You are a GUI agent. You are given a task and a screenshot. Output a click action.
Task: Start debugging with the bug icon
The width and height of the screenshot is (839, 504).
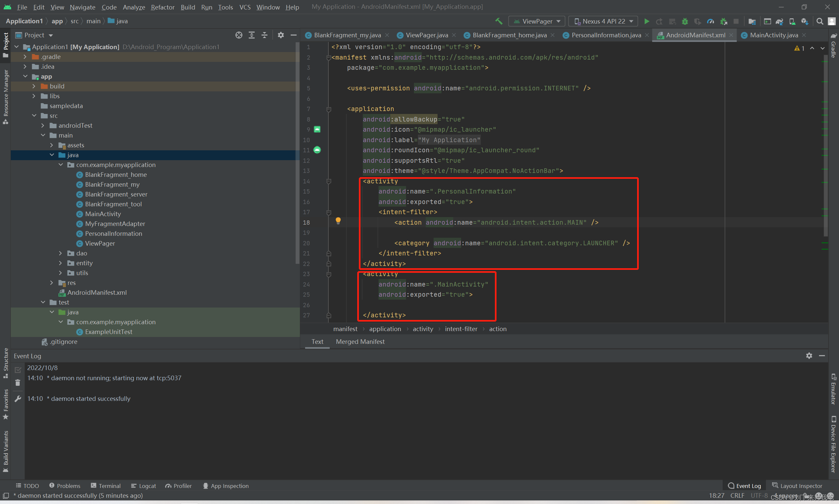pyautogui.click(x=685, y=21)
